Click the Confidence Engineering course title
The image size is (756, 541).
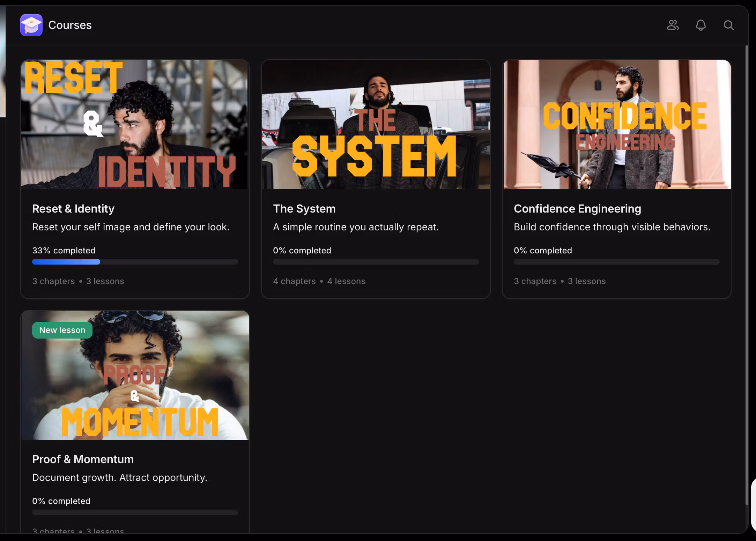[x=577, y=208]
